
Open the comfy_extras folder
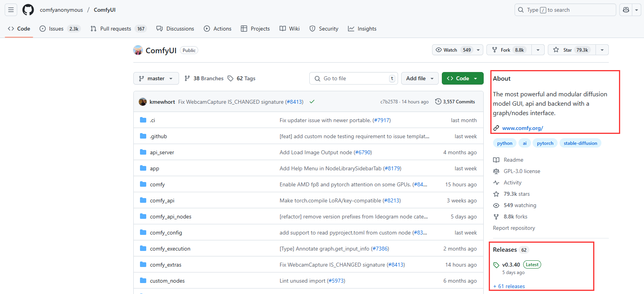click(165, 265)
